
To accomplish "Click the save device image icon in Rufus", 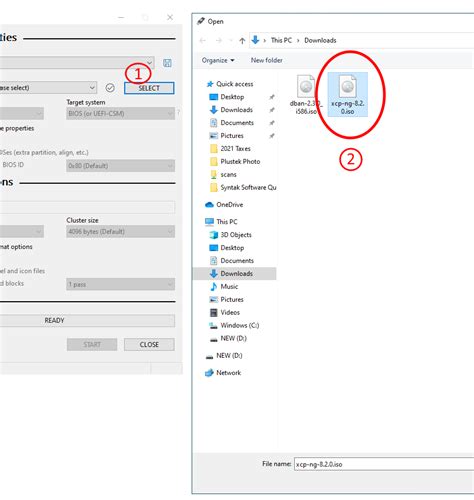I will pyautogui.click(x=167, y=63).
